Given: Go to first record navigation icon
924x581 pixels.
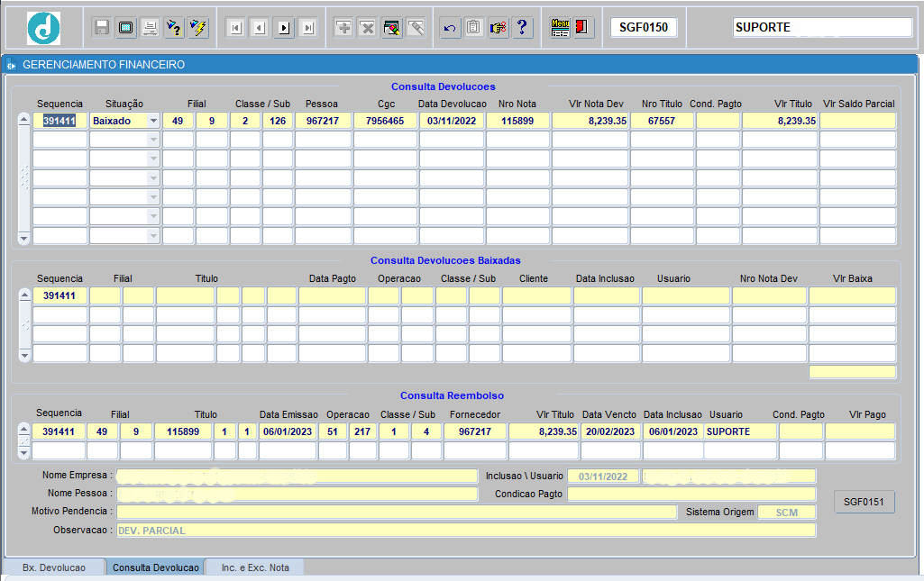Looking at the screenshot, I should (235, 28).
